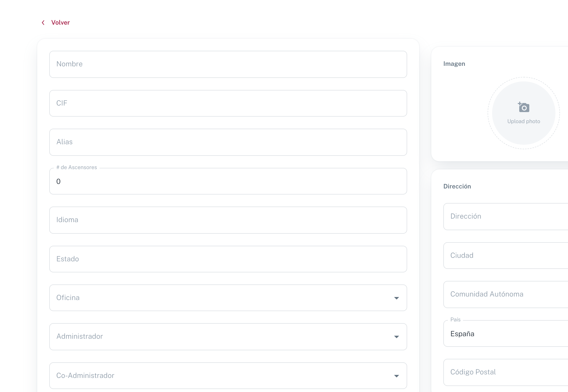
Task: Select the Alias input field
Action: pos(228,142)
